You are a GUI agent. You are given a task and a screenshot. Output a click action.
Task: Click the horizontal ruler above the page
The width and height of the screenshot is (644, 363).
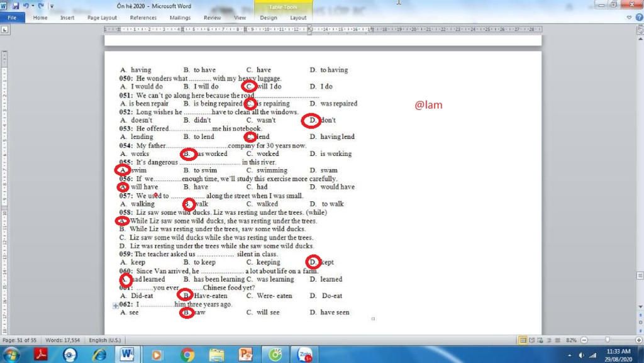pyautogui.click(x=323, y=30)
